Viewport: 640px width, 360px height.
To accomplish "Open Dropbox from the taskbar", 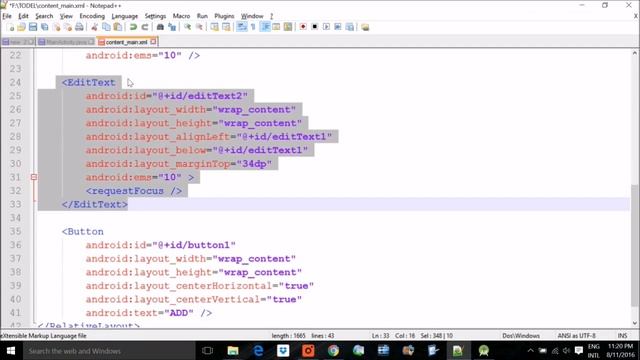I will click(x=283, y=351).
